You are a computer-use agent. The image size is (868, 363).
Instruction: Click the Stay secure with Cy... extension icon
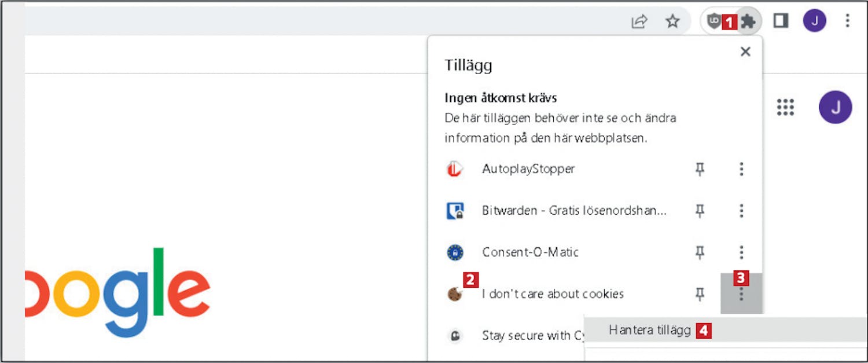[455, 336]
